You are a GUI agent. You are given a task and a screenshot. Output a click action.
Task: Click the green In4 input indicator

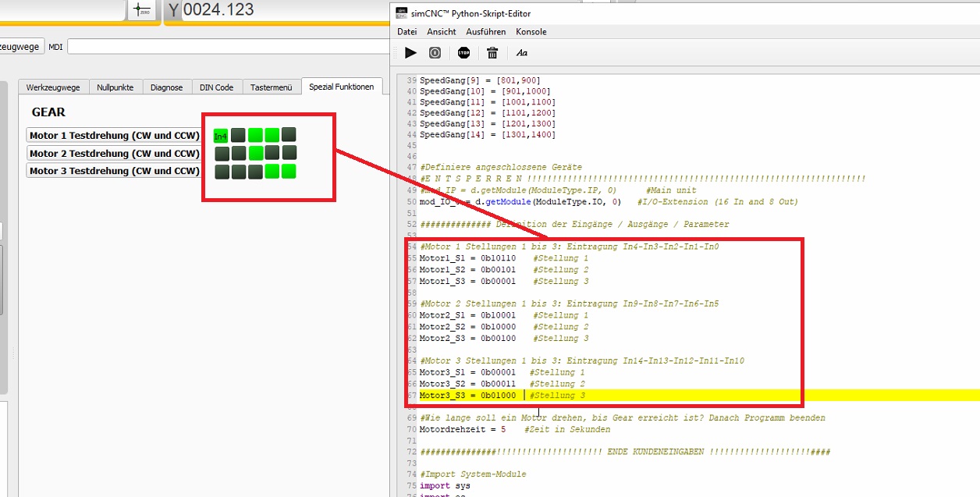tap(221, 137)
